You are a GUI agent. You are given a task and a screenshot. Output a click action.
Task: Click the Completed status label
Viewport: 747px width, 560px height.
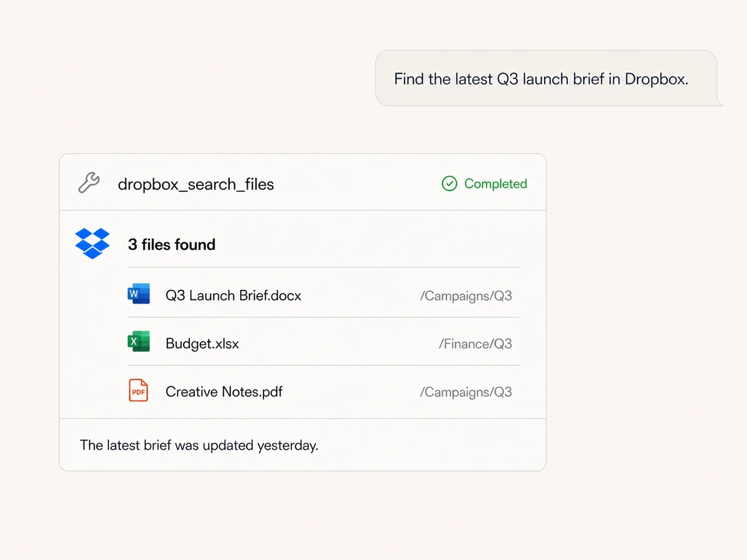point(496,184)
